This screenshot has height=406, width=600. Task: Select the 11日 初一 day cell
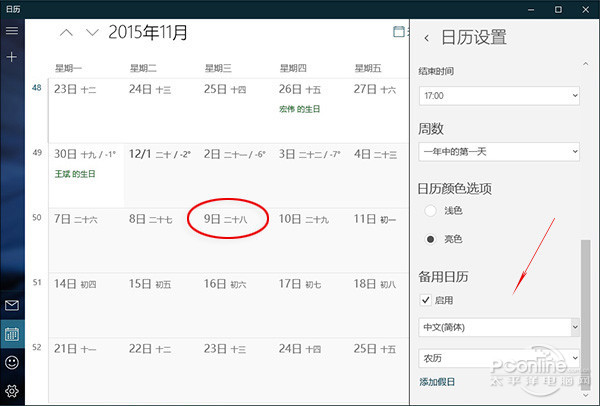point(379,240)
